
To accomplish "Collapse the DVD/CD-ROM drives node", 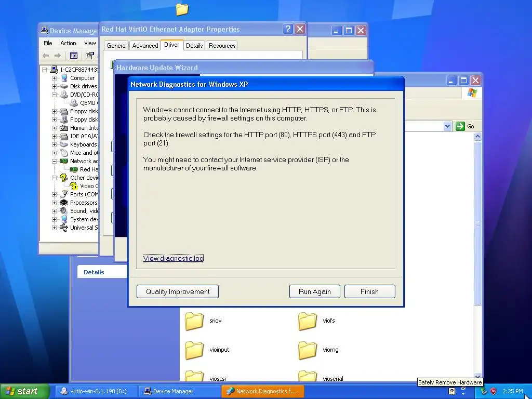I will pyautogui.click(x=54, y=95).
